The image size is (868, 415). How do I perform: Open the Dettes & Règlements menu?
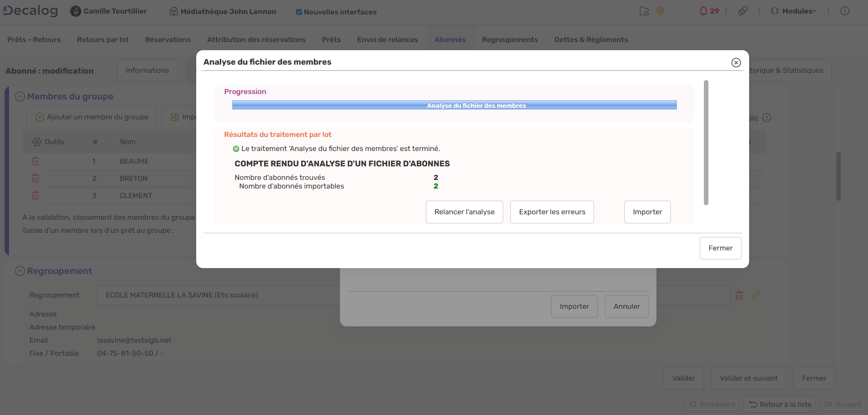click(x=591, y=40)
